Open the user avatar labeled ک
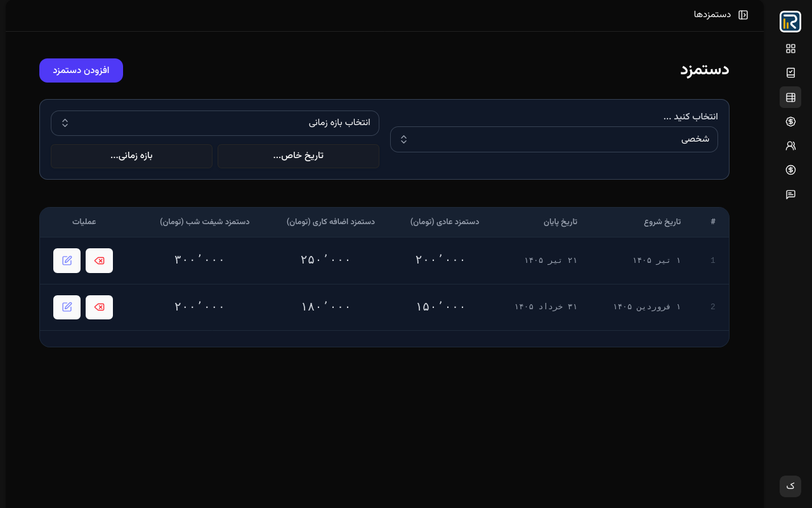Image resolution: width=812 pixels, height=508 pixels. point(790,486)
